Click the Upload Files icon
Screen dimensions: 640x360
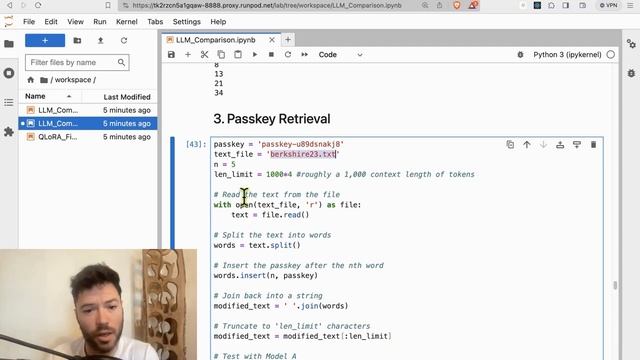pos(100,40)
